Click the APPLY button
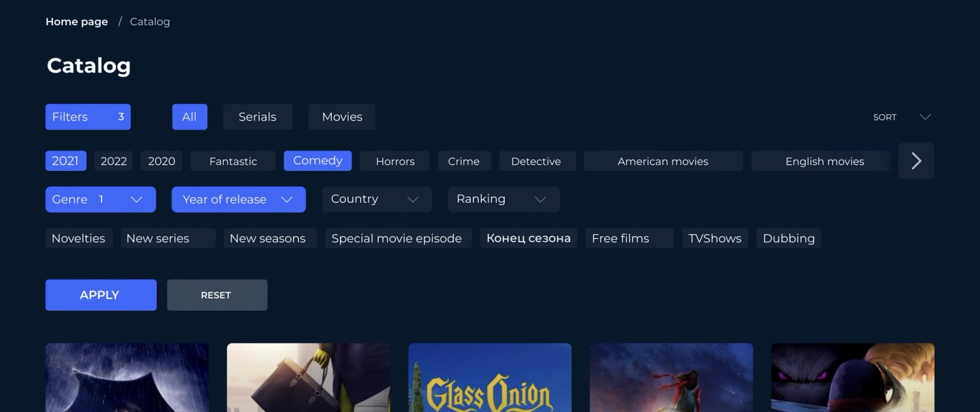The height and width of the screenshot is (412, 980). tap(101, 295)
